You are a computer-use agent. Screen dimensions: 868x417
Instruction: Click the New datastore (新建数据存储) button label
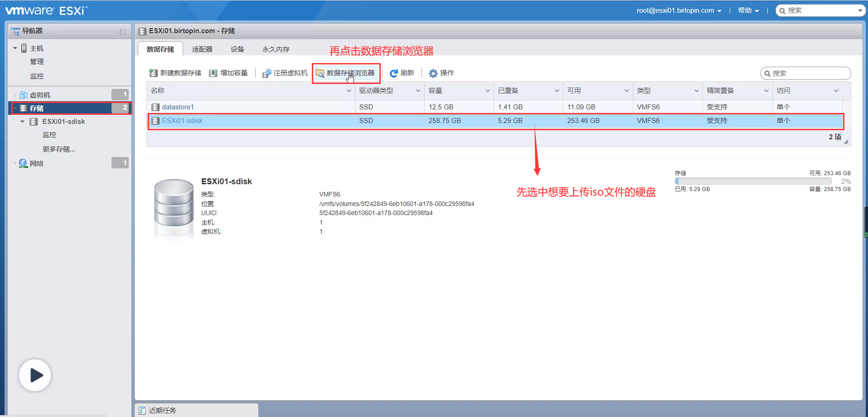pos(181,73)
